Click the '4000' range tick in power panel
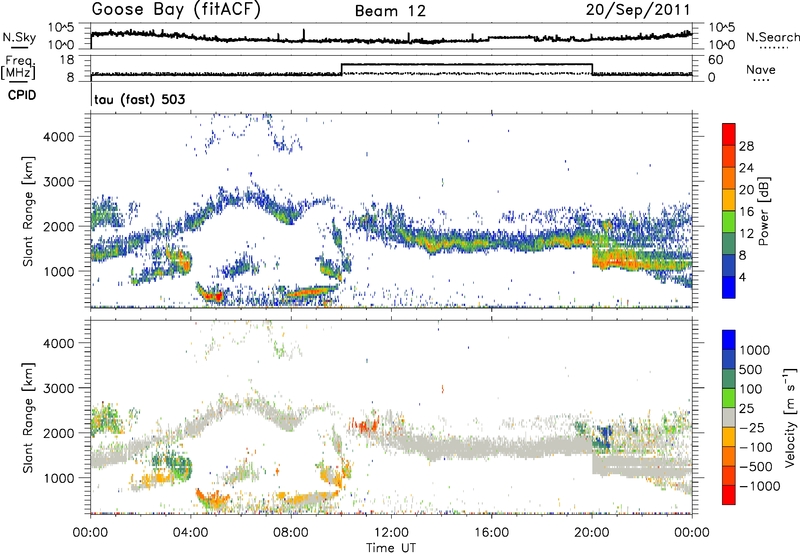The width and height of the screenshot is (800, 554). (x=58, y=137)
